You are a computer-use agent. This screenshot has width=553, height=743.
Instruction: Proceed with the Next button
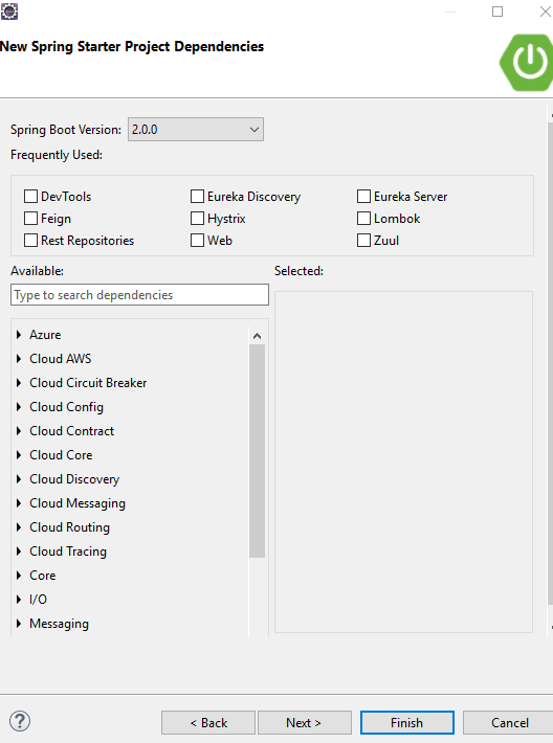[x=304, y=723]
